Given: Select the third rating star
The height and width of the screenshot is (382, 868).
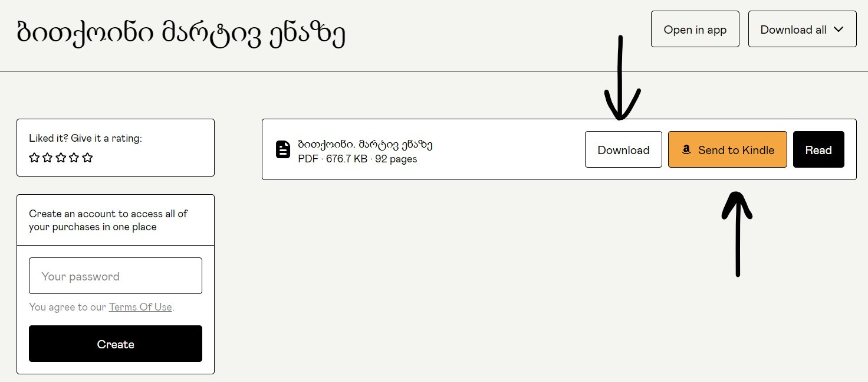Looking at the screenshot, I should point(61,158).
